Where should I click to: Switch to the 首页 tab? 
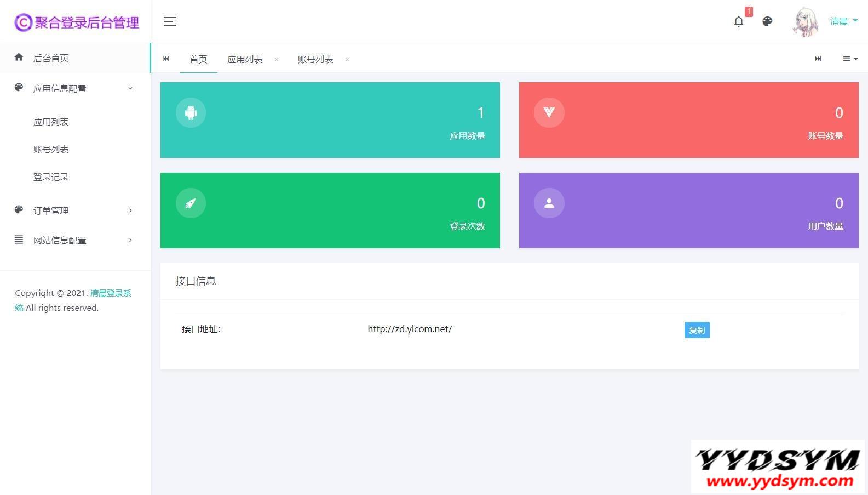tap(198, 59)
